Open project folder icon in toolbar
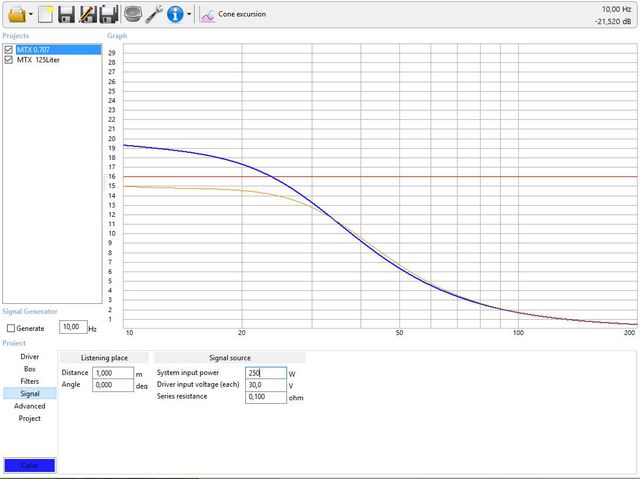 [x=16, y=14]
